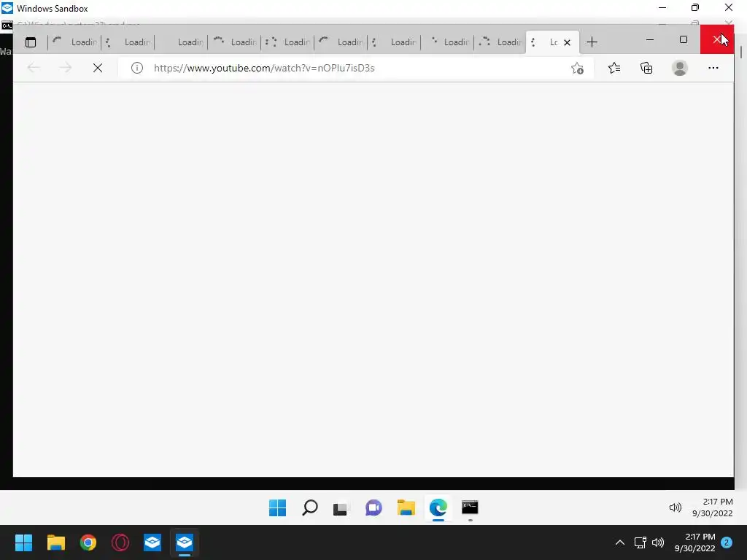Select the active tab in Edge

pos(553,42)
